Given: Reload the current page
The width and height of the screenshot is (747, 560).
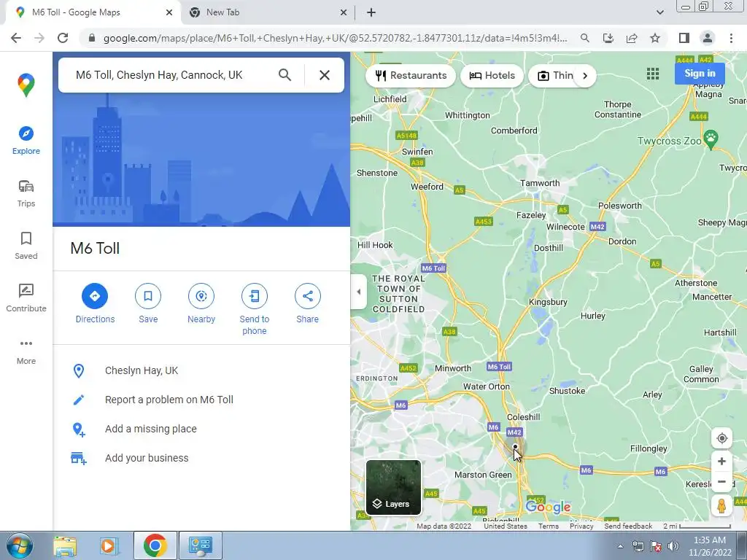Looking at the screenshot, I should tap(63, 38).
